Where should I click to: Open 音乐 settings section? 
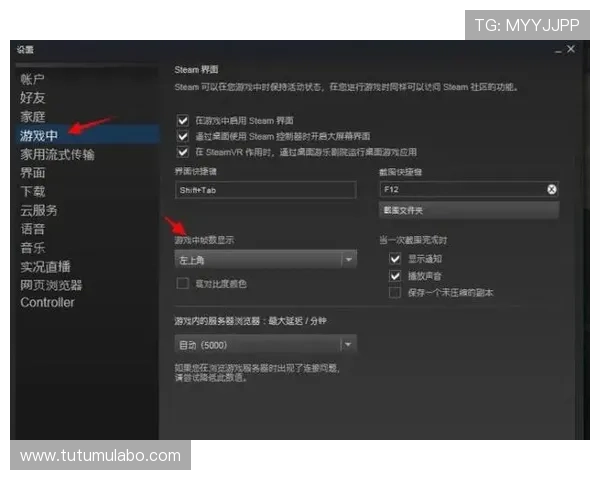(33, 248)
